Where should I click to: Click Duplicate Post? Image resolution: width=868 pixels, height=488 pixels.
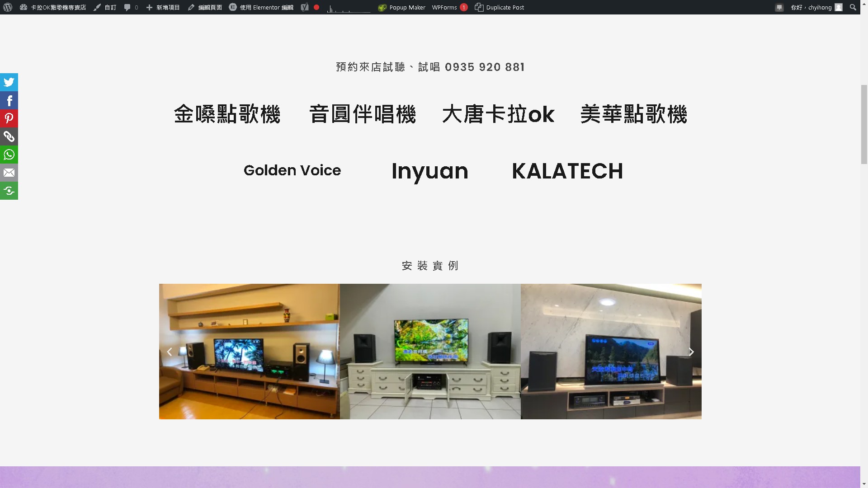pos(500,7)
